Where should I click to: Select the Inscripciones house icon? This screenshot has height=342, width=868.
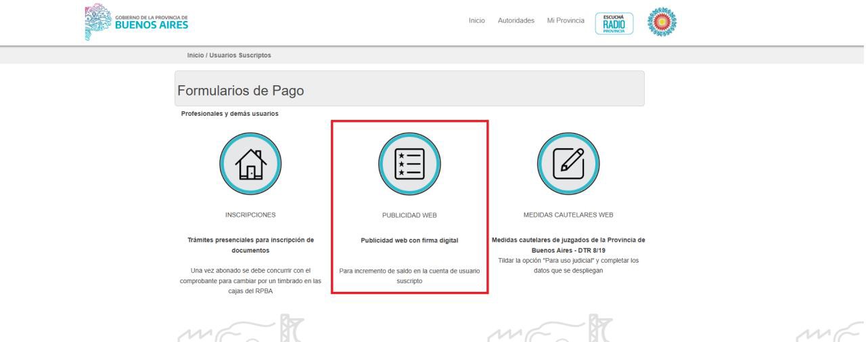coord(250,165)
